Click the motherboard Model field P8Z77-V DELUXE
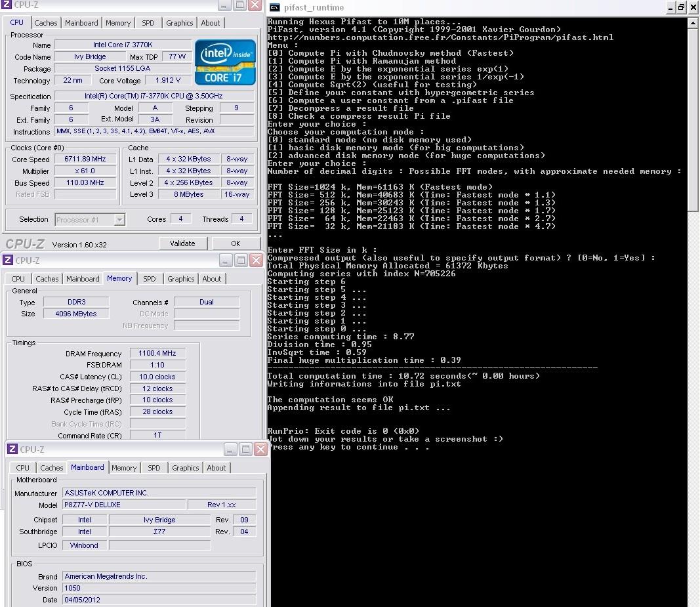This screenshot has width=700, height=607. pos(123,505)
